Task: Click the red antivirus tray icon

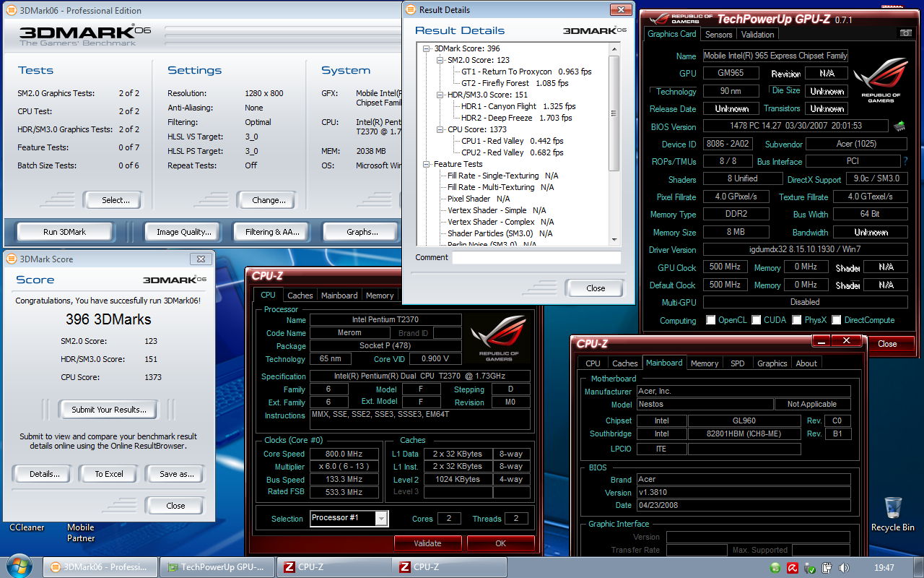Action: tap(792, 568)
